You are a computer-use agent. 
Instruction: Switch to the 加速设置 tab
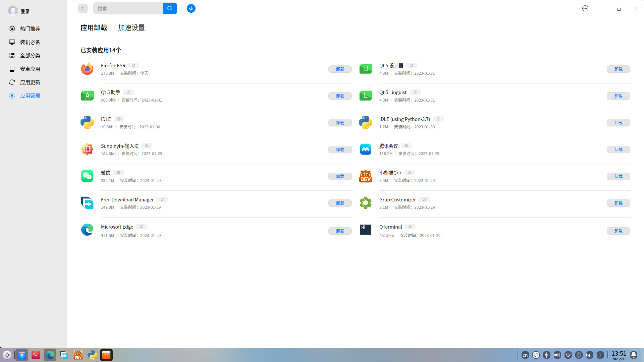point(131,28)
